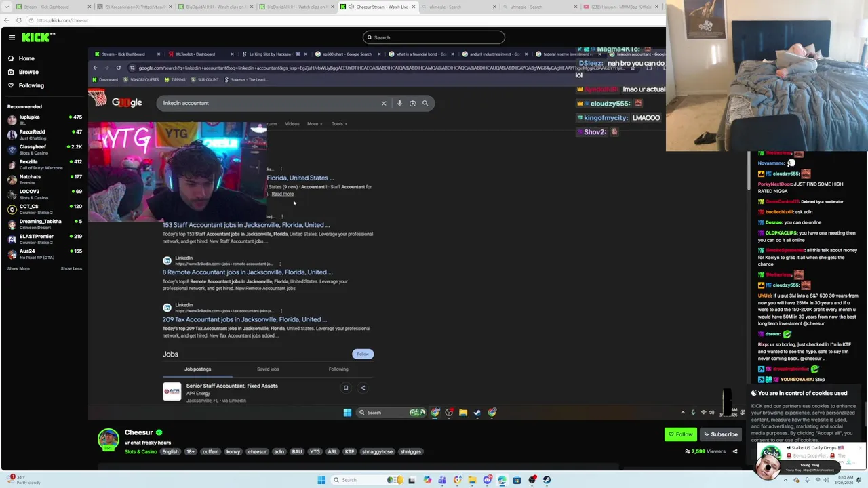Open the weather widget on taskbar
This screenshot has width=868, height=488.
pyautogui.click(x=24, y=480)
